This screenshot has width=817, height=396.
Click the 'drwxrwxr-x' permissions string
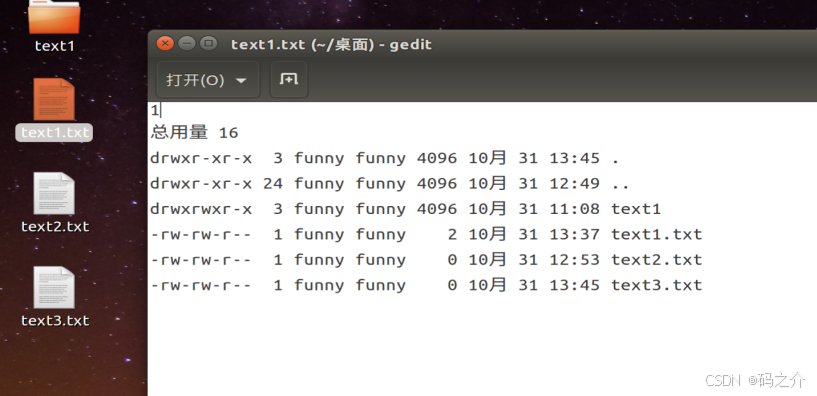click(x=201, y=209)
